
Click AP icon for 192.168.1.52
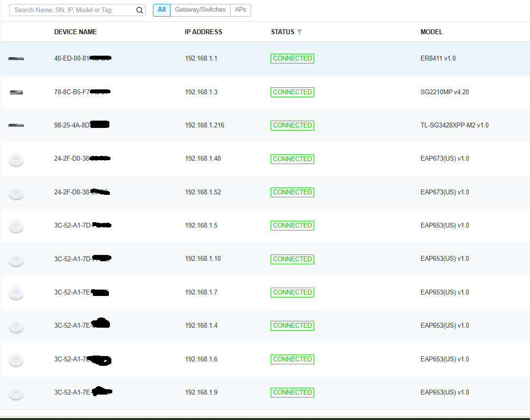coord(16,192)
